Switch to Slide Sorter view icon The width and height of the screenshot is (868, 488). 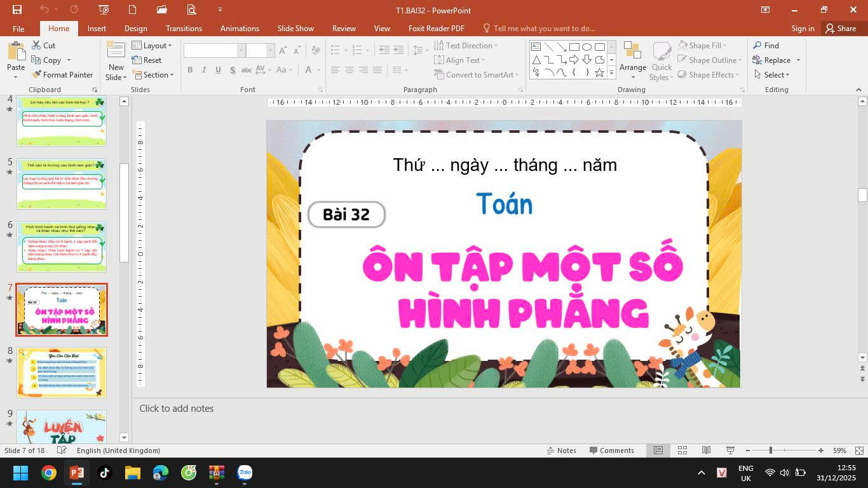pyautogui.click(x=682, y=451)
